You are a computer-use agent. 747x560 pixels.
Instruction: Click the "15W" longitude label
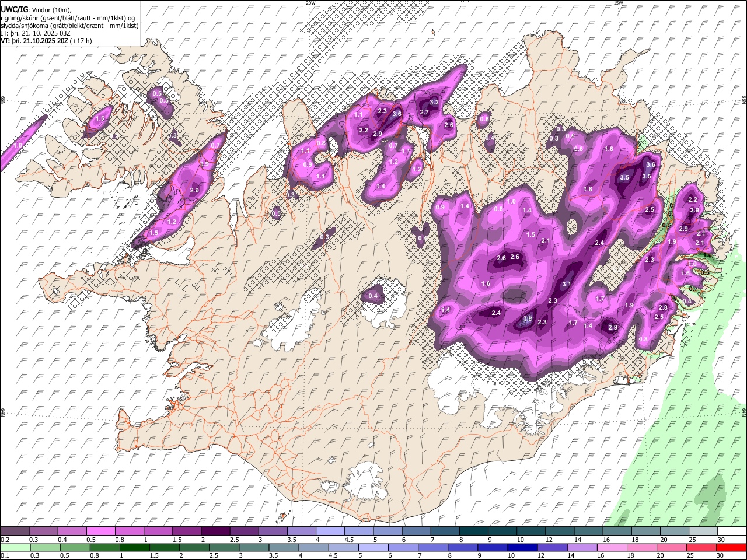[618, 3]
